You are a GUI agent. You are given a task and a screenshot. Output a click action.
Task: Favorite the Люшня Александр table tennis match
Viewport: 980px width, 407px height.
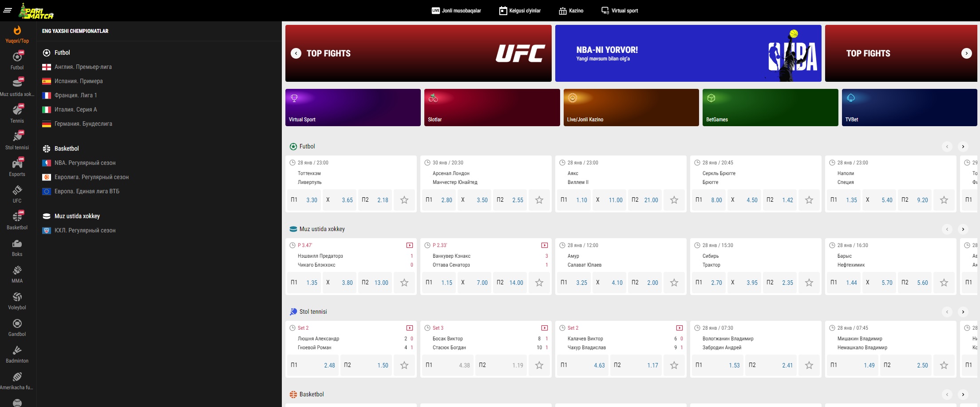(404, 365)
